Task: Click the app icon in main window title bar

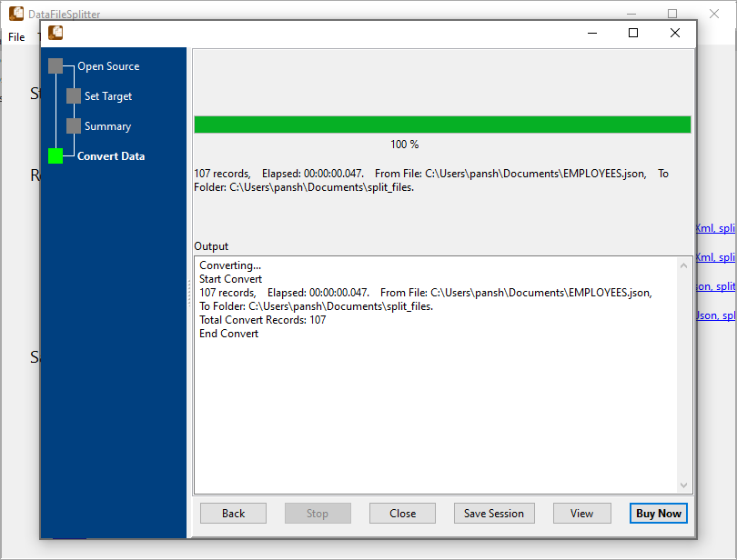Action: [x=15, y=13]
